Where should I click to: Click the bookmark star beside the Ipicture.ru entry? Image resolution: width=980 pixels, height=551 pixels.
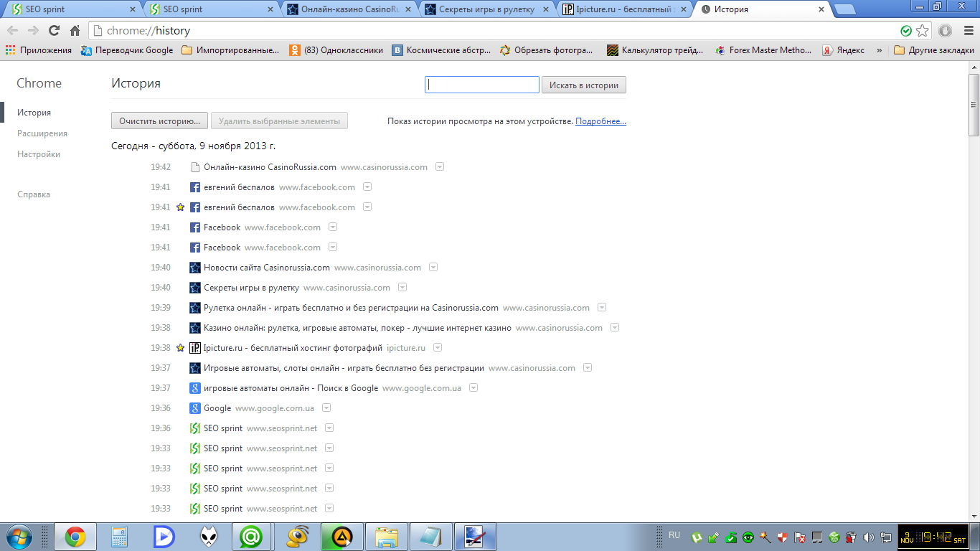tap(181, 348)
